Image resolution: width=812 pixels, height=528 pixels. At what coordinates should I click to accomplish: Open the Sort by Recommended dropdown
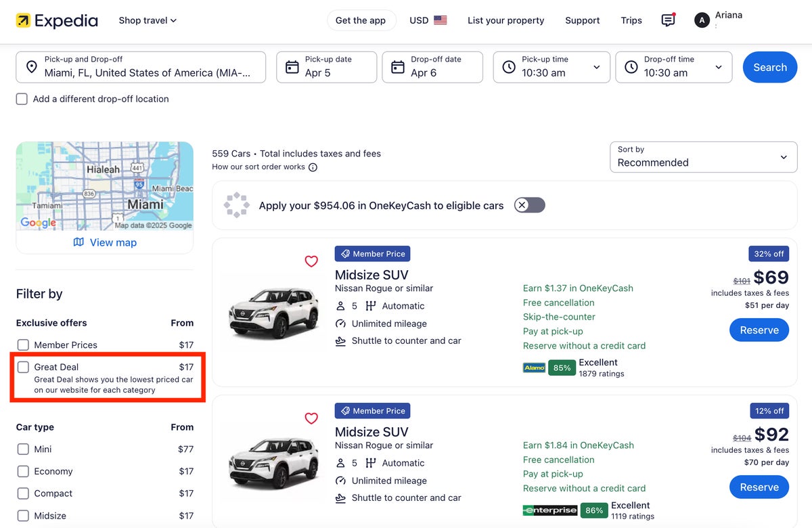coord(704,157)
